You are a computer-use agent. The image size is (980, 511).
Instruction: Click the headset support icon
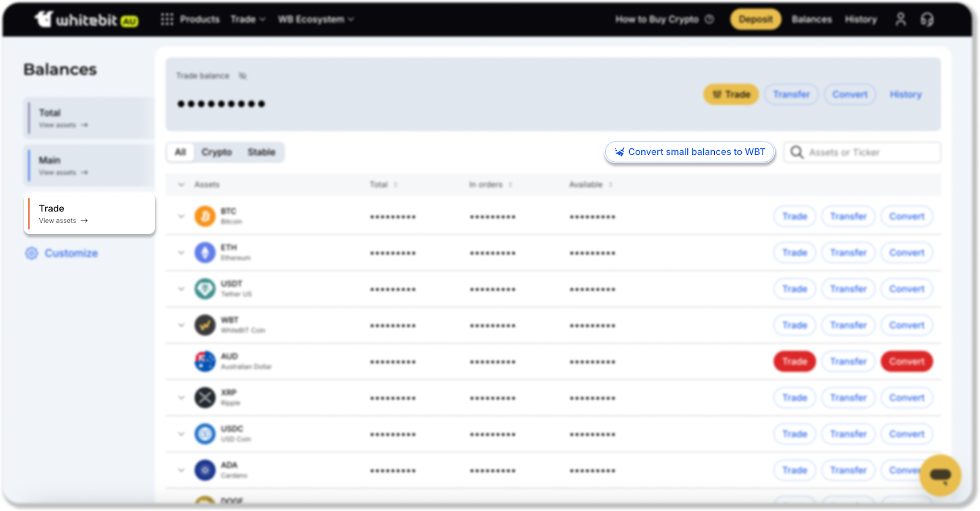pyautogui.click(x=927, y=20)
